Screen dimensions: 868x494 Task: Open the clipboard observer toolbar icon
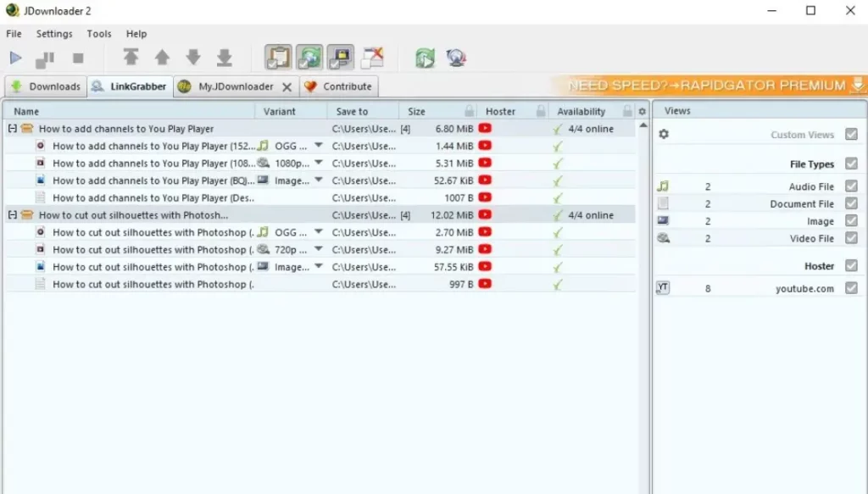point(277,56)
